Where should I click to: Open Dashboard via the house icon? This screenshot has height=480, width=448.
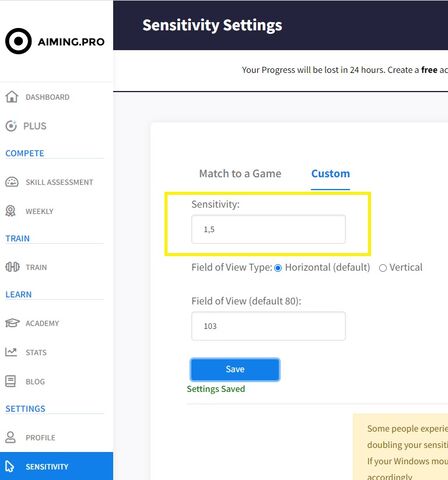(12, 97)
